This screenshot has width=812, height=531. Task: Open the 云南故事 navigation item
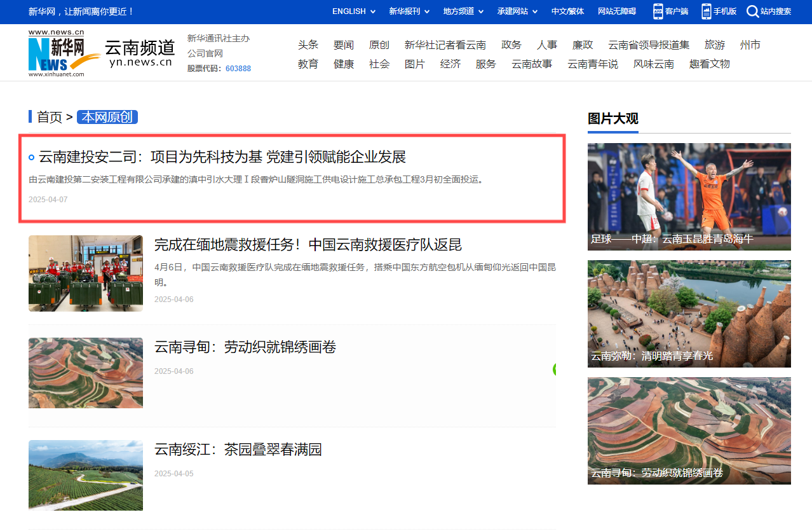coord(532,64)
